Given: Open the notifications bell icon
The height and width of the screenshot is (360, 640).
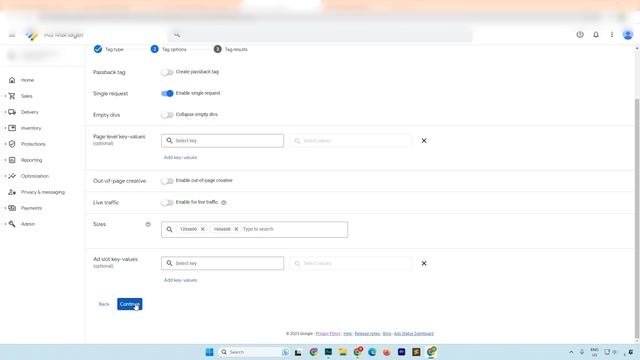Looking at the screenshot, I should (596, 35).
